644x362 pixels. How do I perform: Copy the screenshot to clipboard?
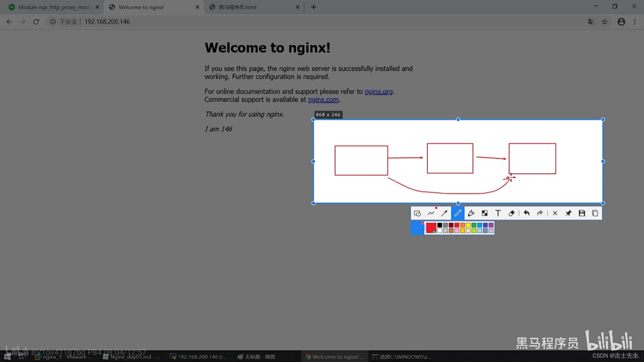pyautogui.click(x=595, y=213)
